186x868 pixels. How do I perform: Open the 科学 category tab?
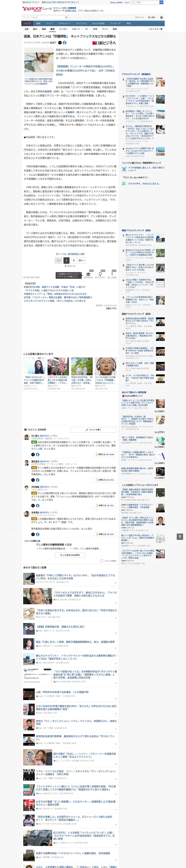coord(95,29)
